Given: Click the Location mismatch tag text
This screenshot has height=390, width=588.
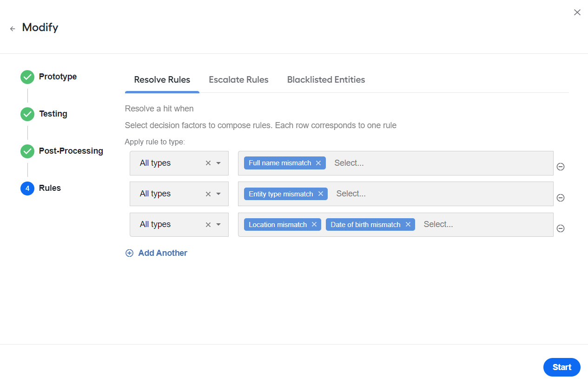Looking at the screenshot, I should pyautogui.click(x=278, y=224).
